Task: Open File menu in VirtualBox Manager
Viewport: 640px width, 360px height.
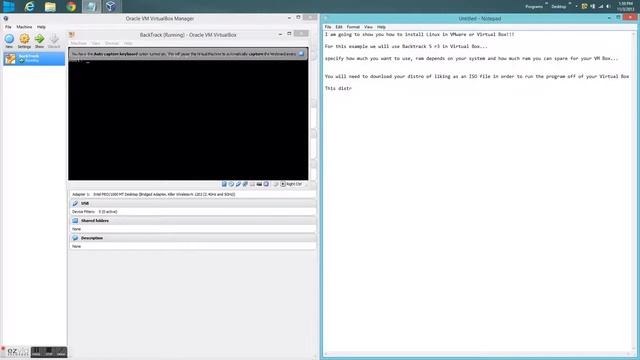Action: point(8,27)
